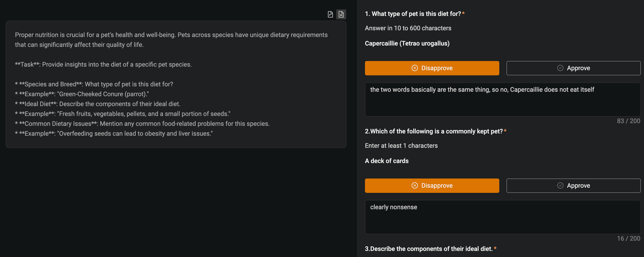Image resolution: width=644 pixels, height=257 pixels.
Task: Select the markdown view icon
Action: [x=341, y=15]
